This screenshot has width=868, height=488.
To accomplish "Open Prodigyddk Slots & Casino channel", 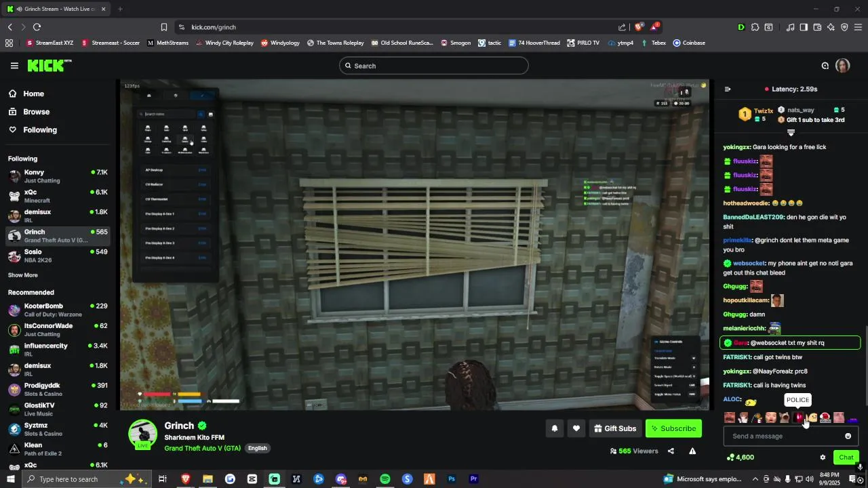I will (58, 389).
